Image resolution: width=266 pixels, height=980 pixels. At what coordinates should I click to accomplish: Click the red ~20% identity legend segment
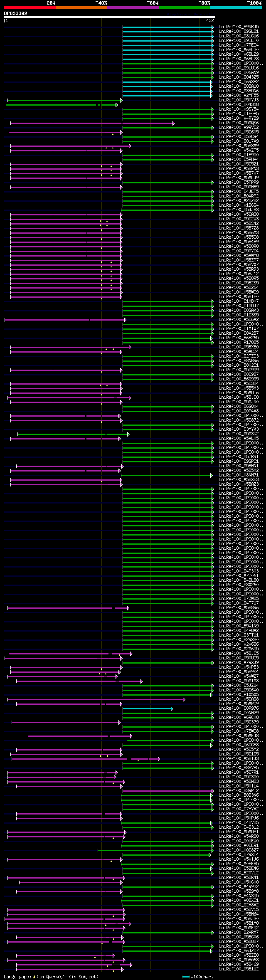pyautogui.click(x=30, y=7)
